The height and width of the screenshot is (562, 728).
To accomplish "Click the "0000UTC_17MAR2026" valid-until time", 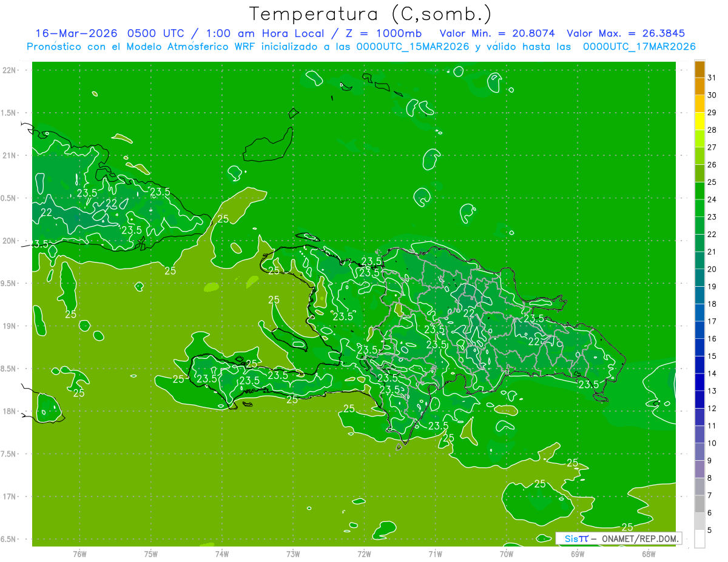I will [x=639, y=47].
